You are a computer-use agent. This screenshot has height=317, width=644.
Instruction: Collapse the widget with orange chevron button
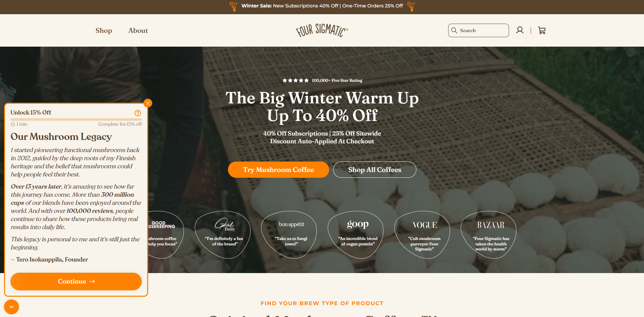click(11, 307)
